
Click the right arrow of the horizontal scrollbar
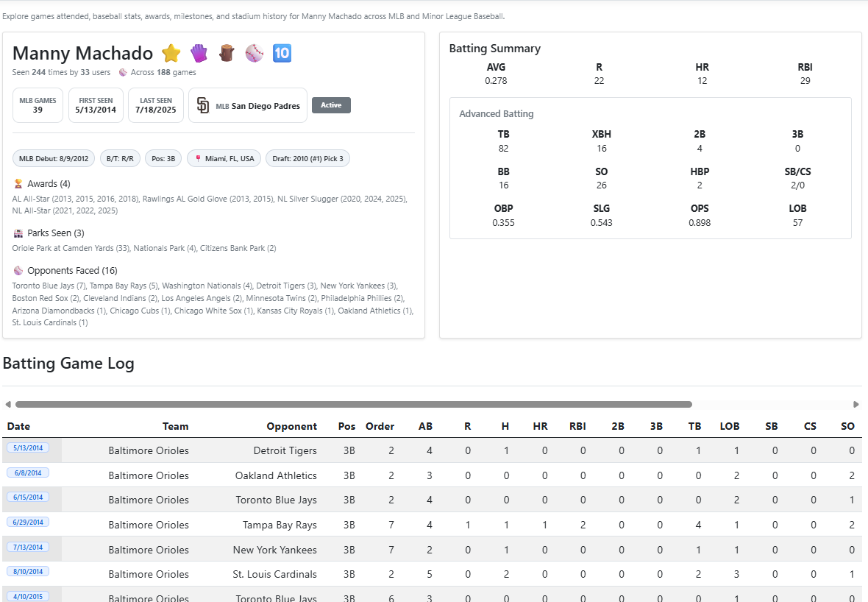pos(855,404)
